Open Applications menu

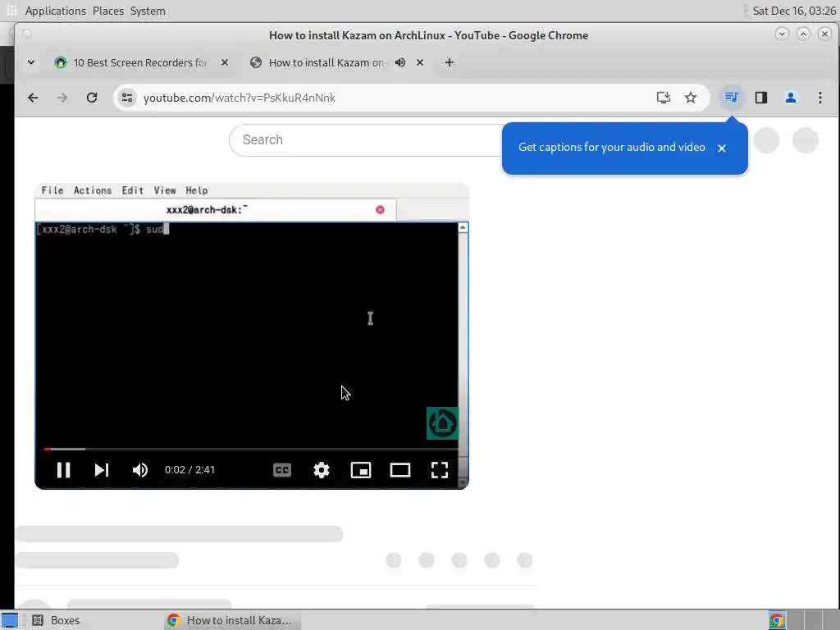tap(55, 11)
